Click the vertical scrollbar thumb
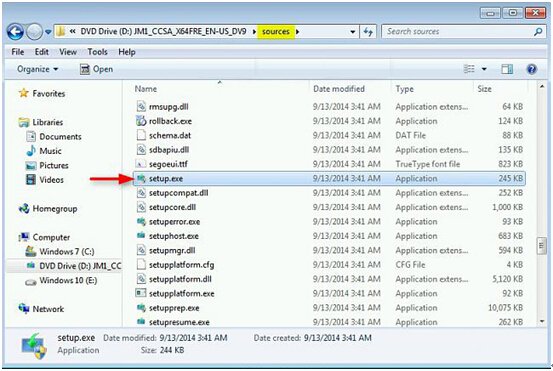This screenshot has width=553, height=371. click(x=542, y=245)
